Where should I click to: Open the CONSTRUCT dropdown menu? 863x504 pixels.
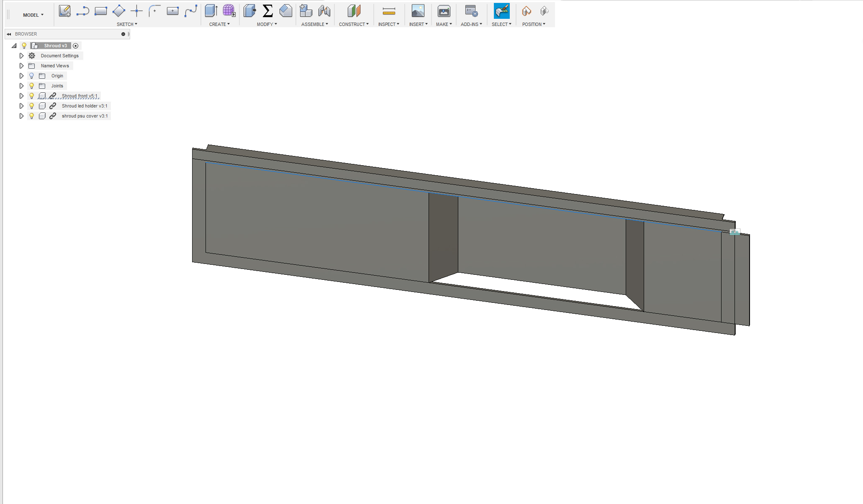(x=354, y=24)
